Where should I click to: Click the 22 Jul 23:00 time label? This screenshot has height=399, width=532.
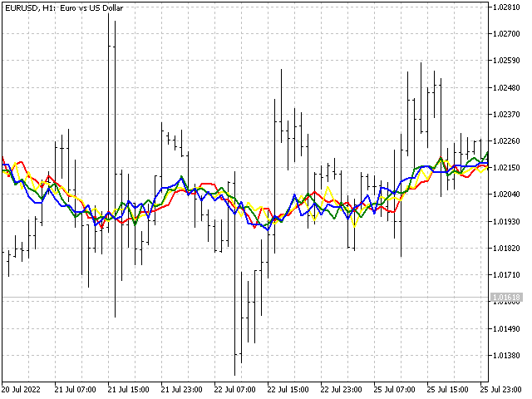[342, 390]
